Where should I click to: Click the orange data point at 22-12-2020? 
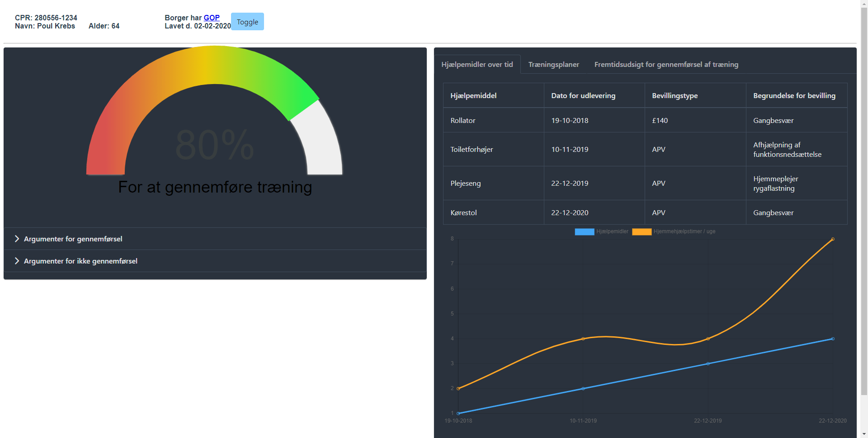click(833, 239)
